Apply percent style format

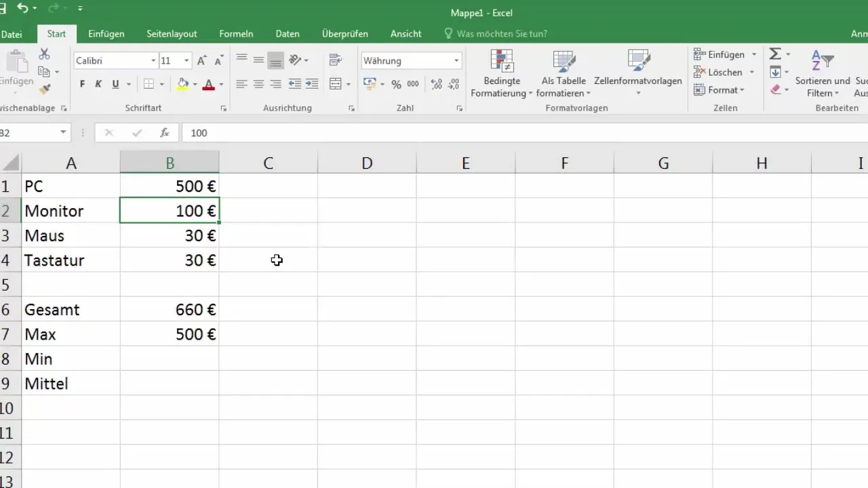click(x=396, y=84)
